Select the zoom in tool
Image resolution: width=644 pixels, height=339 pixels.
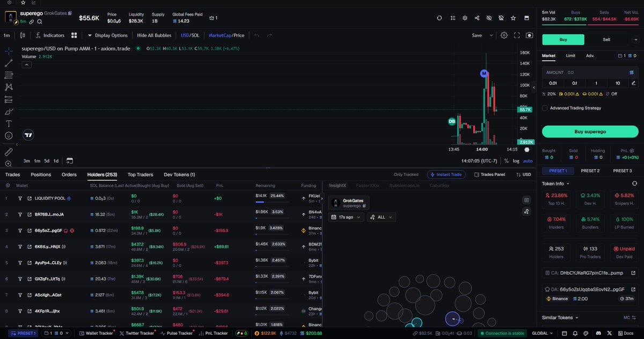(x=9, y=164)
